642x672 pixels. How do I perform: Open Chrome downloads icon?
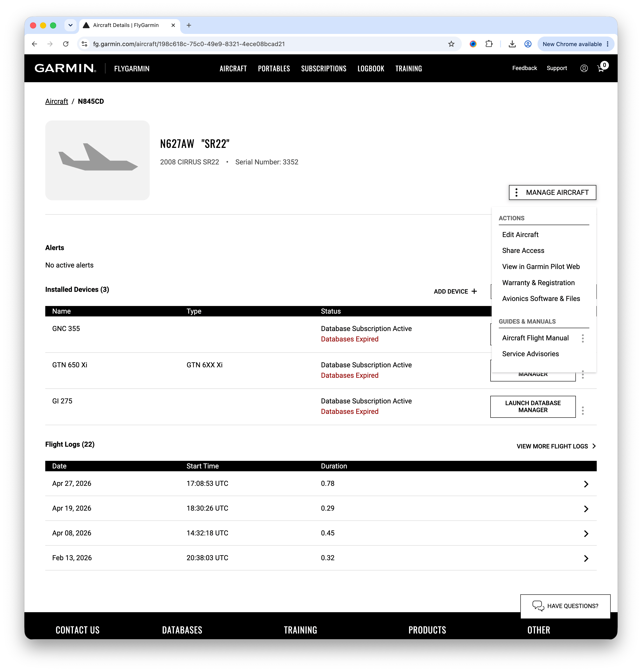click(x=512, y=44)
